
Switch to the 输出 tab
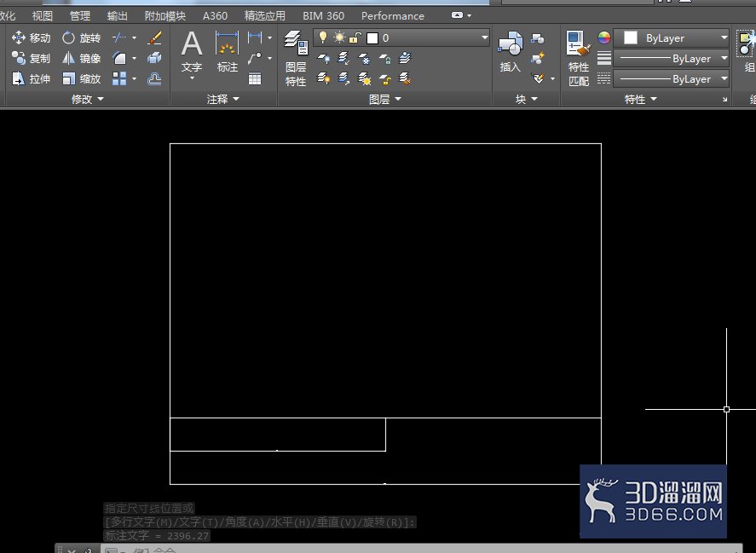pos(117,15)
